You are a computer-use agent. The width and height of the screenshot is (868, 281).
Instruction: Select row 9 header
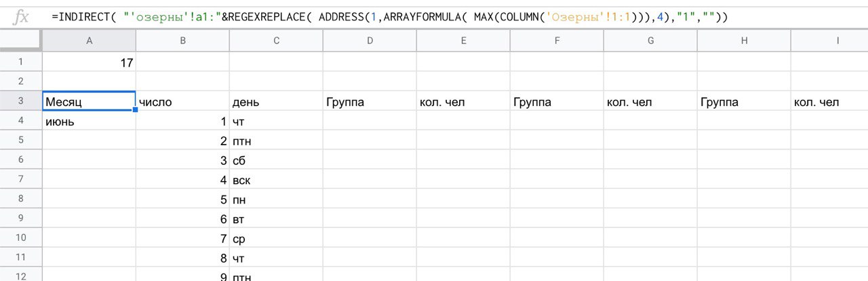coord(21,219)
